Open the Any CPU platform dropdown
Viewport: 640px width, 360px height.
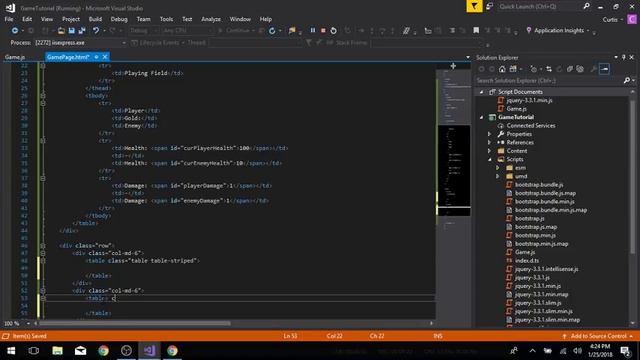pyautogui.click(x=187, y=31)
